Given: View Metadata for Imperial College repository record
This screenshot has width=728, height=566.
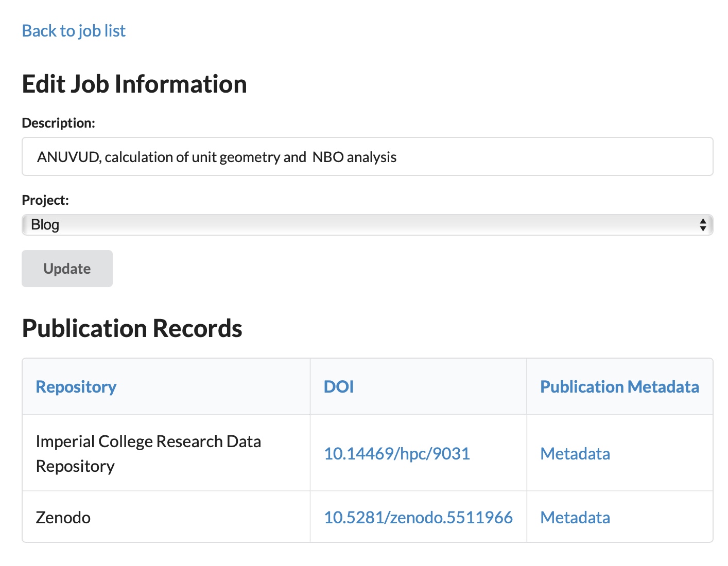Looking at the screenshot, I should point(575,454).
